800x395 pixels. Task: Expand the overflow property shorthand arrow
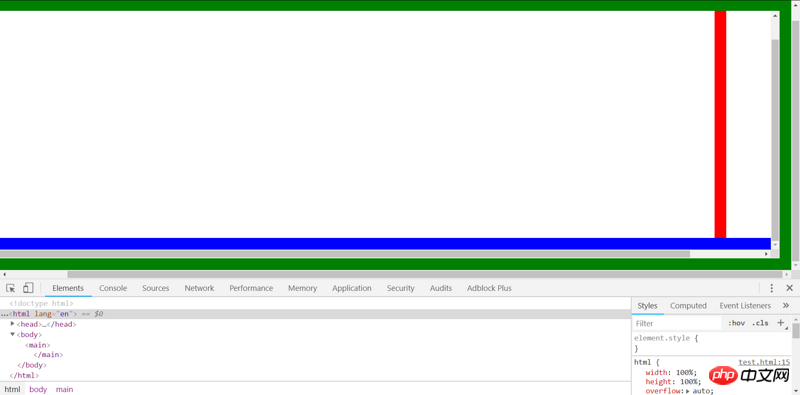(688, 391)
